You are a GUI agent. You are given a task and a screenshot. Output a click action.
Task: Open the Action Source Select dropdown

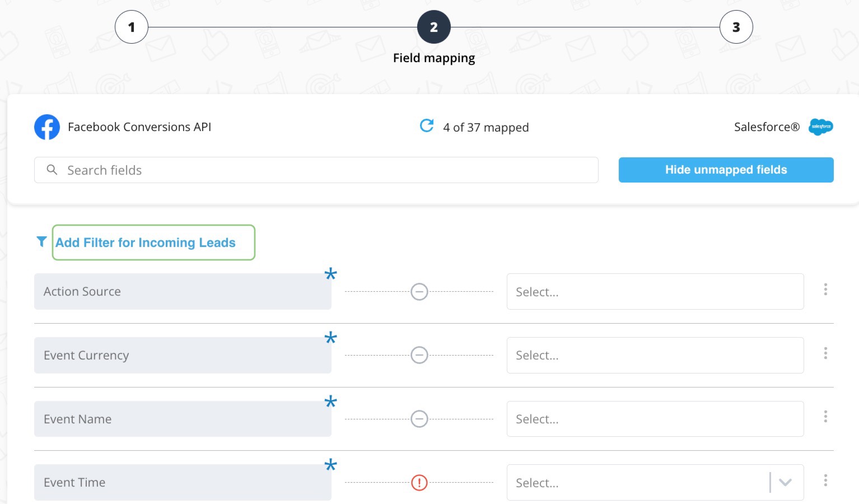[x=655, y=292]
